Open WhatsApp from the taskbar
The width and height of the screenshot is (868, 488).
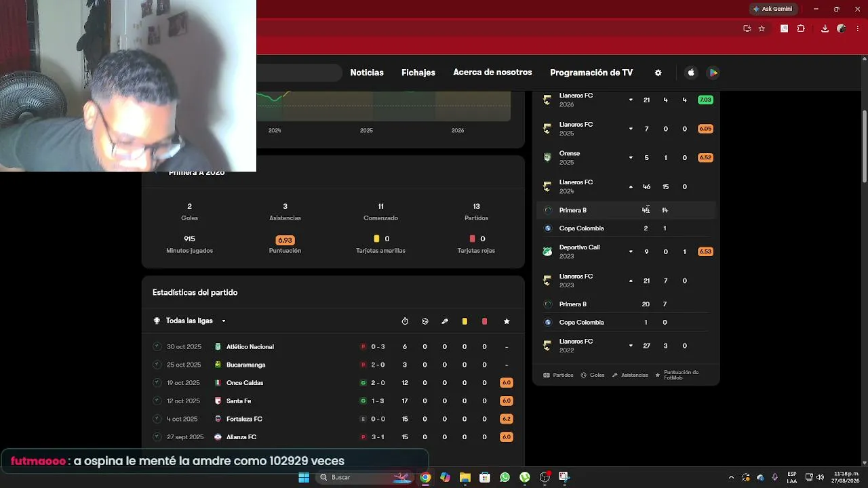pyautogui.click(x=505, y=477)
